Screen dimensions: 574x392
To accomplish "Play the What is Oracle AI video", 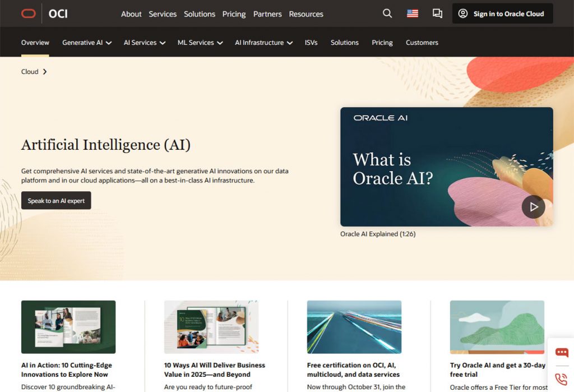I will click(533, 207).
